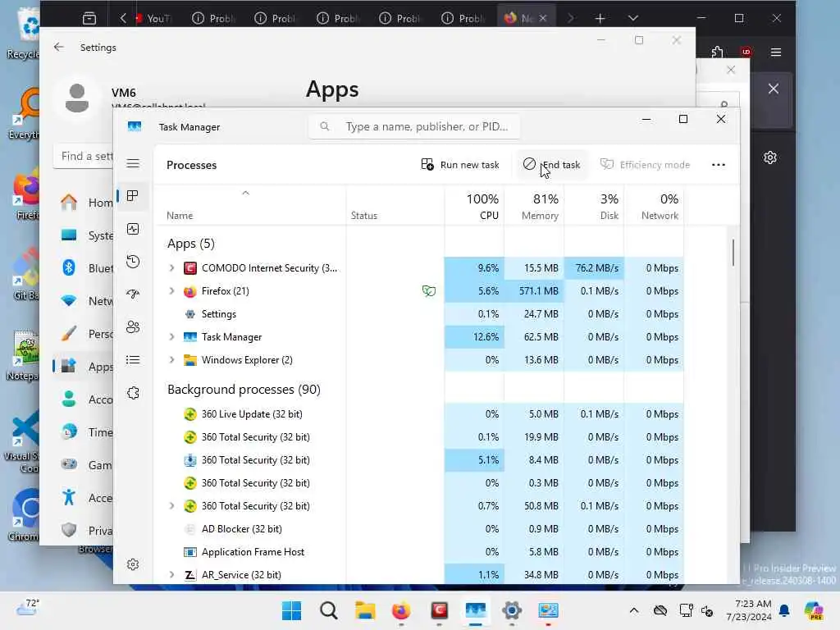This screenshot has height=630, width=840.
Task: Open Startup apps icon in Task Manager sidebar
Action: pyautogui.click(x=133, y=294)
